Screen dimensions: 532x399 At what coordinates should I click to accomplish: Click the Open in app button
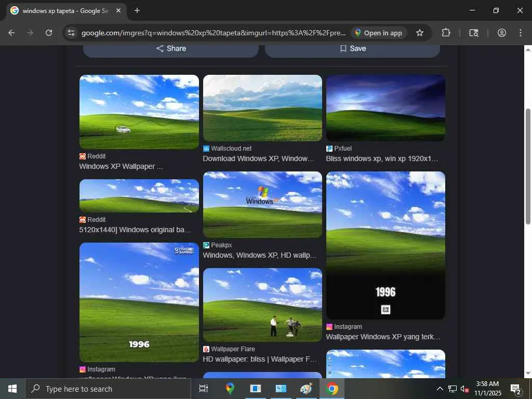pos(379,33)
